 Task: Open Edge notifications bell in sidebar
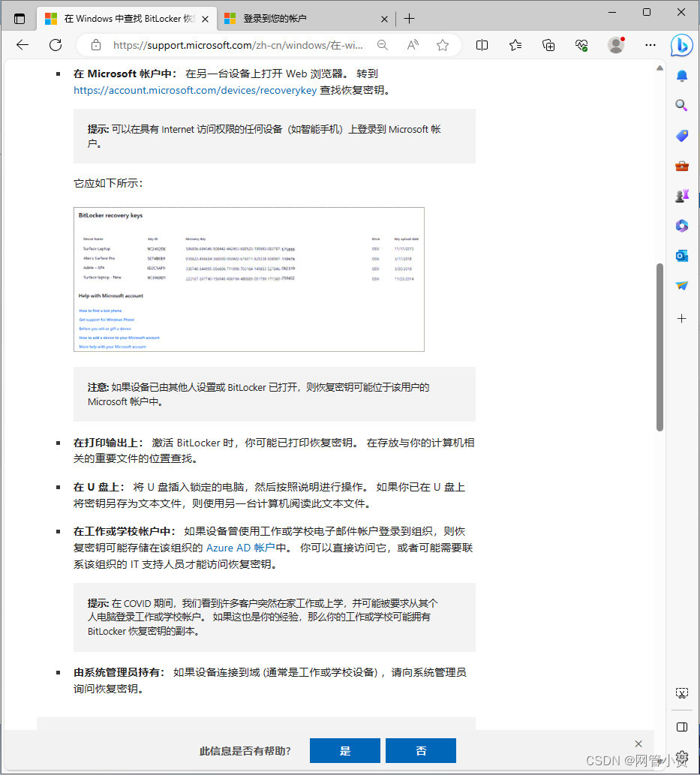point(680,76)
